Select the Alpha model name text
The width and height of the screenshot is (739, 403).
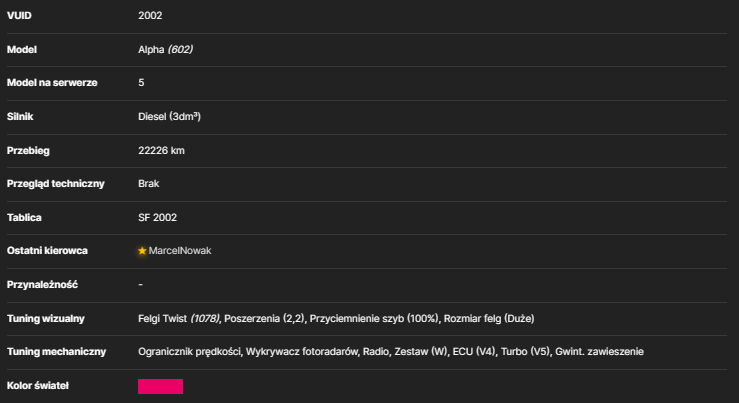(x=151, y=49)
